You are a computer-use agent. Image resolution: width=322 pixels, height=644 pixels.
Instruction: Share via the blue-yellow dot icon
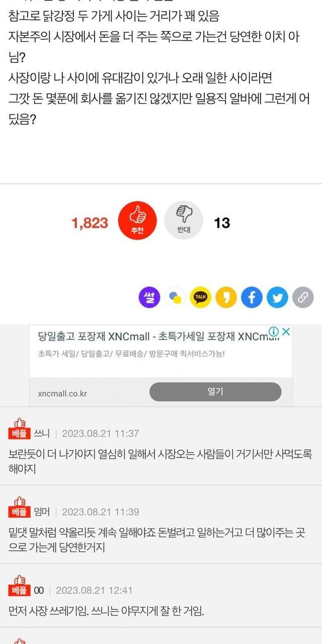click(175, 298)
